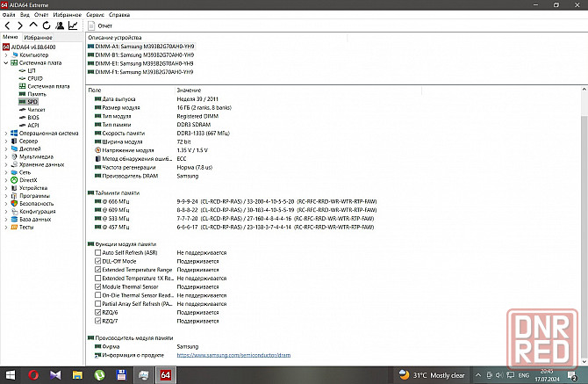
Task: Launch Opera browser from taskbar
Action: click(x=33, y=375)
